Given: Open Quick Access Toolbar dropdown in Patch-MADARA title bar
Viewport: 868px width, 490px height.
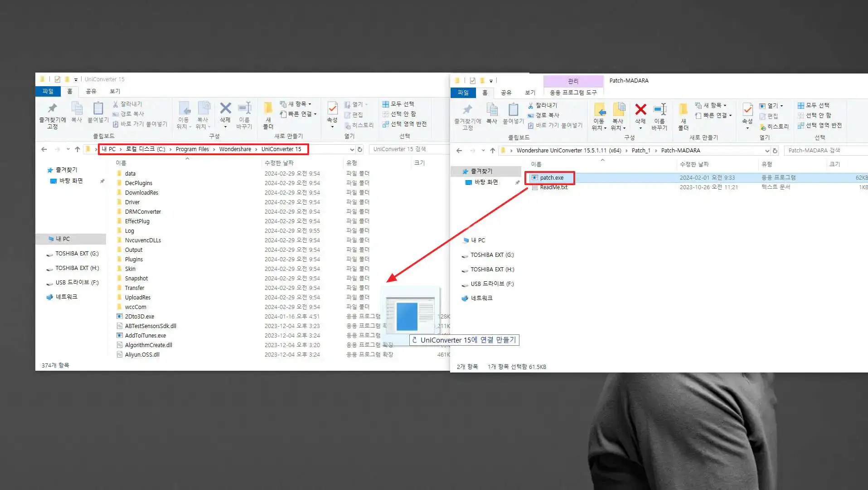Looking at the screenshot, I should [x=491, y=81].
